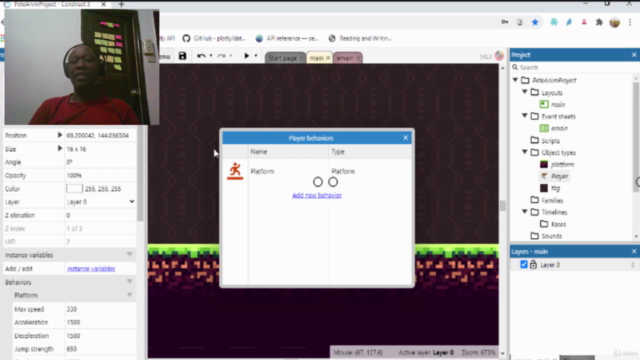Click the Deceleration value field
640x360 pixels.
pyautogui.click(x=100, y=336)
